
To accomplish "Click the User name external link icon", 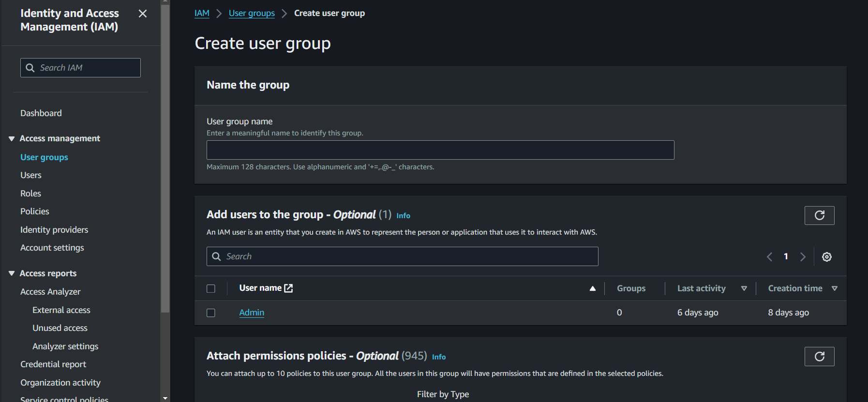I will (x=288, y=288).
